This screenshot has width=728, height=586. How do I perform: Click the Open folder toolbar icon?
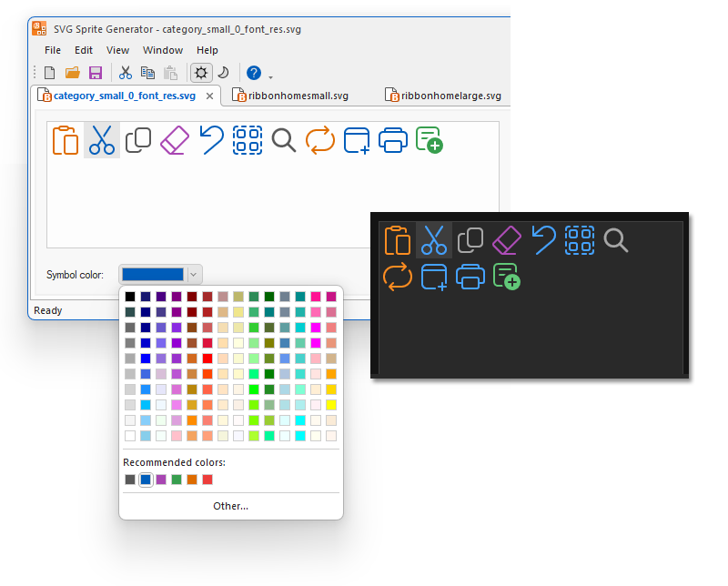(x=73, y=73)
